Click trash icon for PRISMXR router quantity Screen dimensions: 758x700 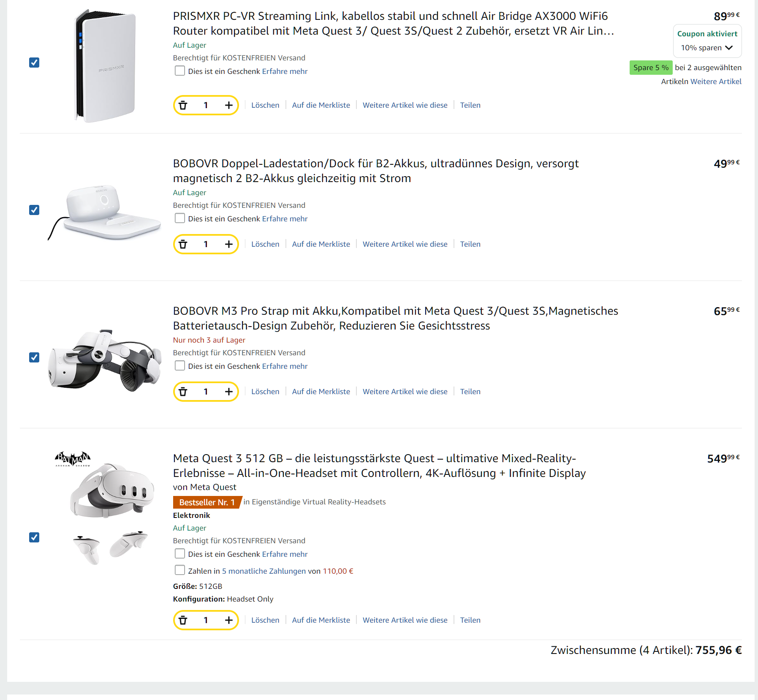(183, 105)
